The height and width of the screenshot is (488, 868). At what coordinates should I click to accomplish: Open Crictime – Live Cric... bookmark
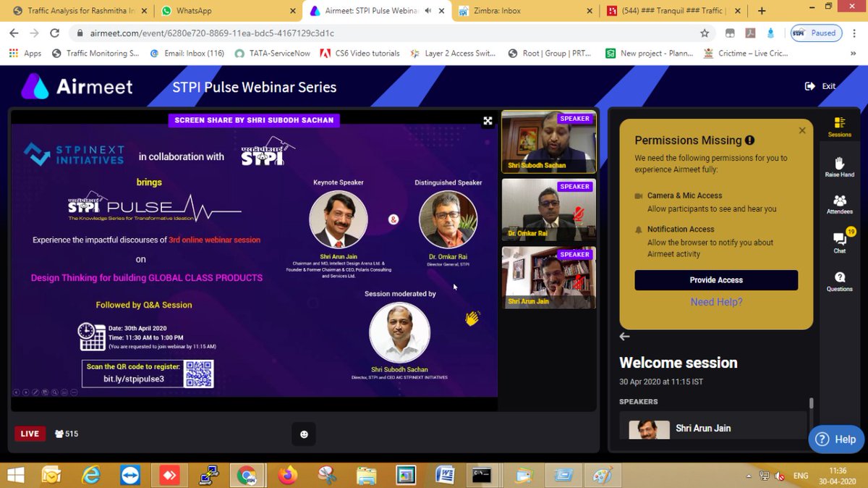[x=746, y=53]
